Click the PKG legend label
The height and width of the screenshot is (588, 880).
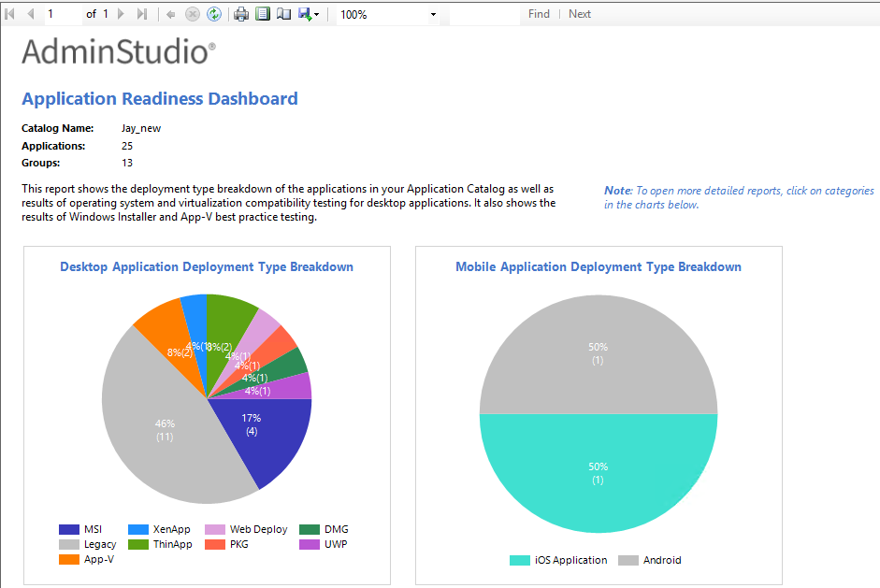point(239,544)
